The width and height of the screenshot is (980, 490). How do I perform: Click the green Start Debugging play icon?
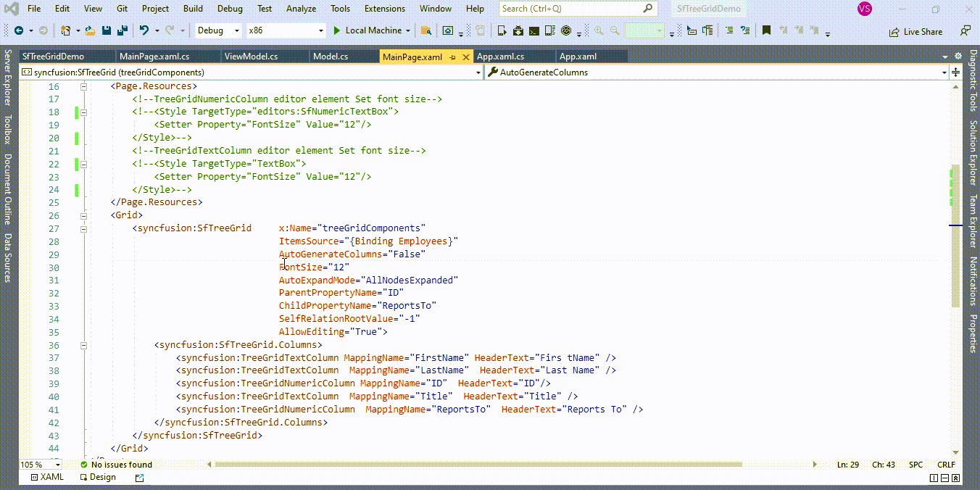pos(337,30)
